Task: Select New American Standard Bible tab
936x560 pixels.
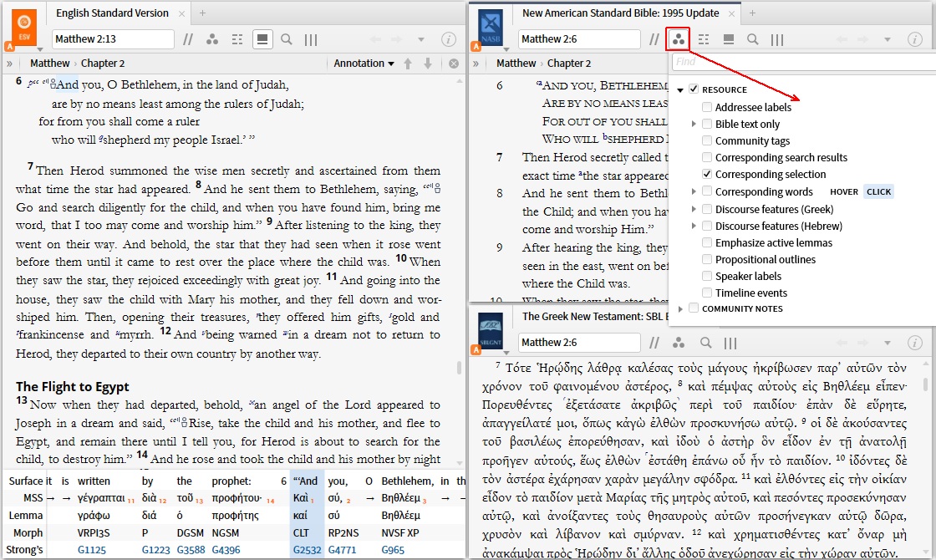Action: (x=621, y=13)
